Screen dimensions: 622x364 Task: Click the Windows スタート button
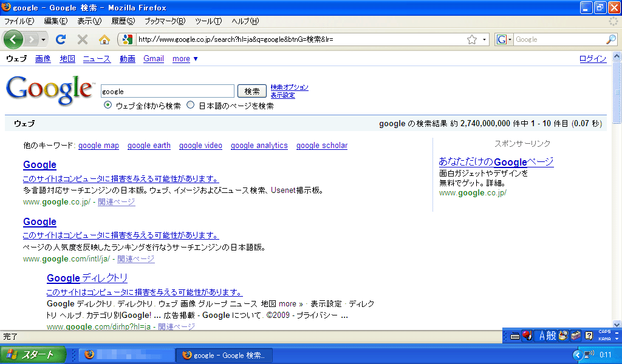coord(33,355)
